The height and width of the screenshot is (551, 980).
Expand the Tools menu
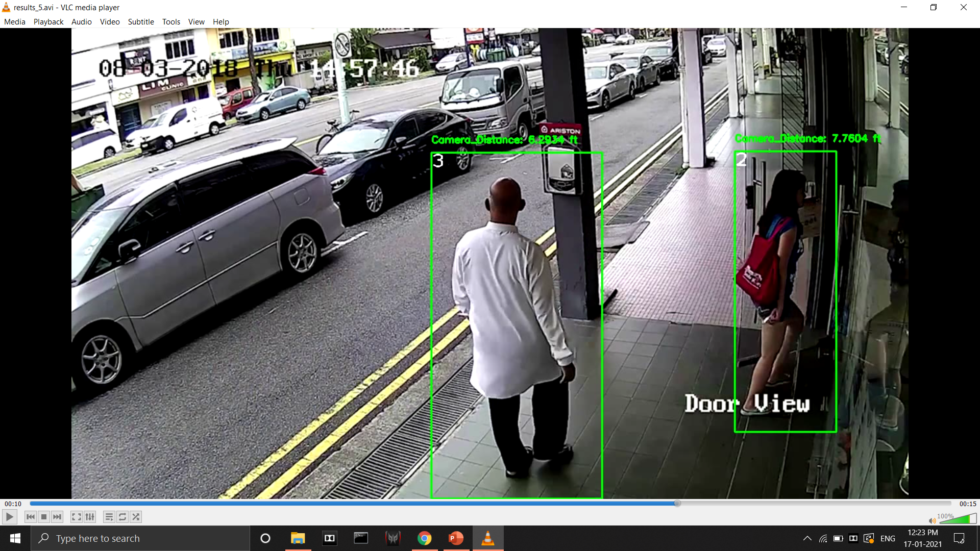click(x=171, y=21)
